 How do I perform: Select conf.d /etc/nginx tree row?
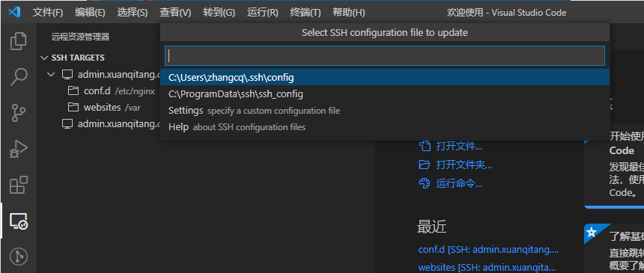coord(99,91)
